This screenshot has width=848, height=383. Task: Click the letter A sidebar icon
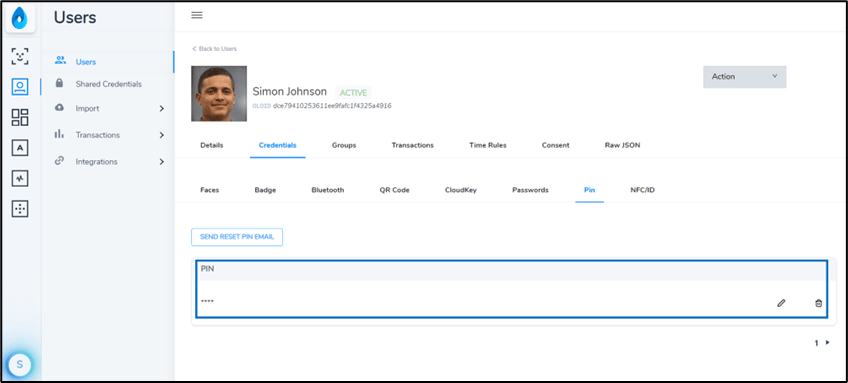click(20, 148)
